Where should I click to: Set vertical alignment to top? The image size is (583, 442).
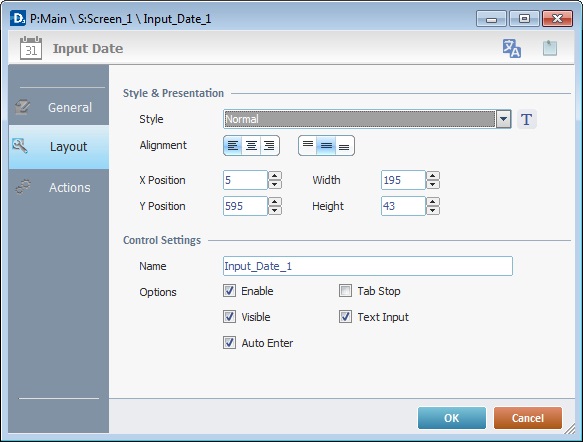tap(308, 145)
